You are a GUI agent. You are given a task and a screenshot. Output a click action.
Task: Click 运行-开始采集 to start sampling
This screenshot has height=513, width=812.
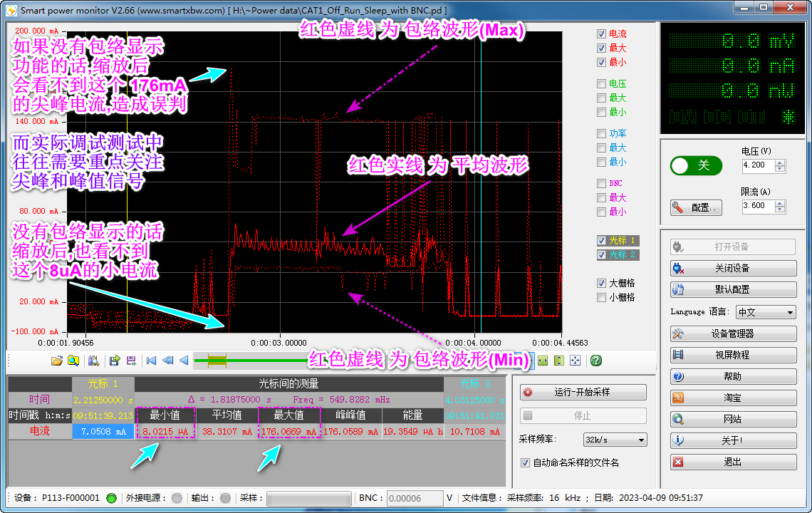[583, 392]
